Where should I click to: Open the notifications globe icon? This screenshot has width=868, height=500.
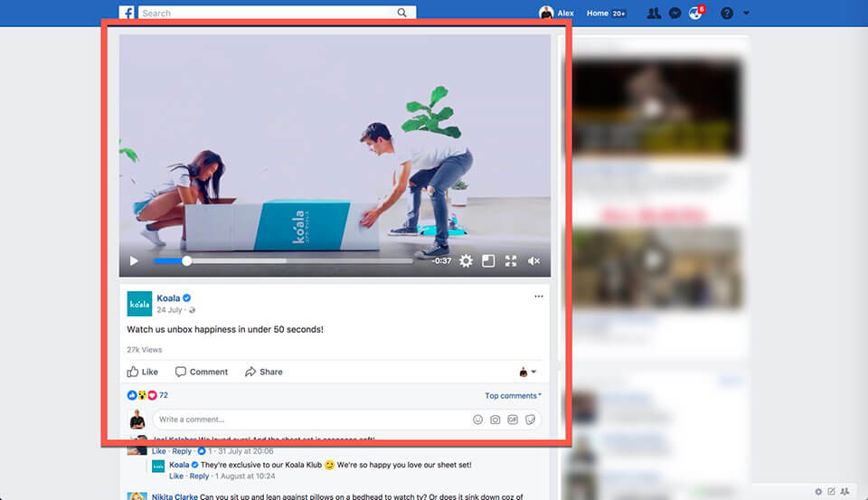coord(695,13)
